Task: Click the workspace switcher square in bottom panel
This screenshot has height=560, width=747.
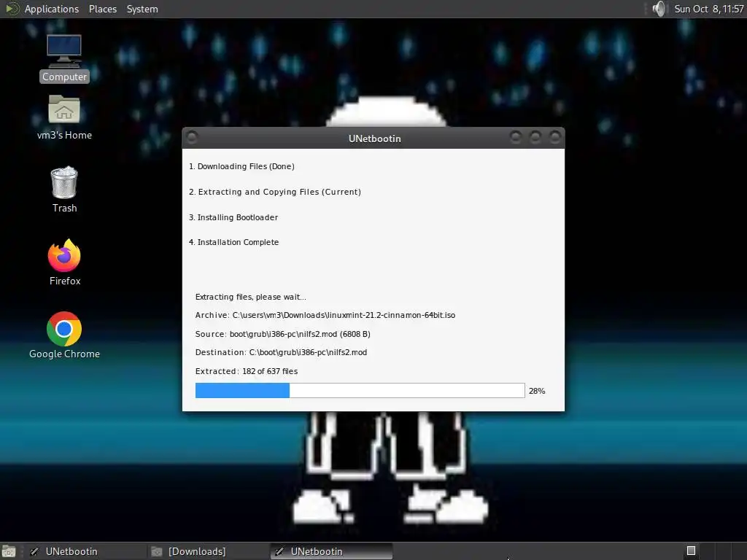Action: [691, 551]
